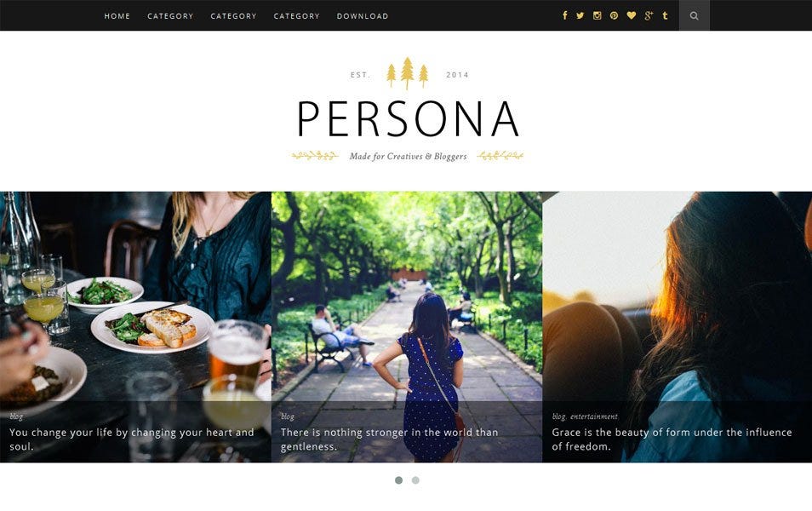Open the search magnifier icon
Screen dimensions: 812x511
coord(694,15)
